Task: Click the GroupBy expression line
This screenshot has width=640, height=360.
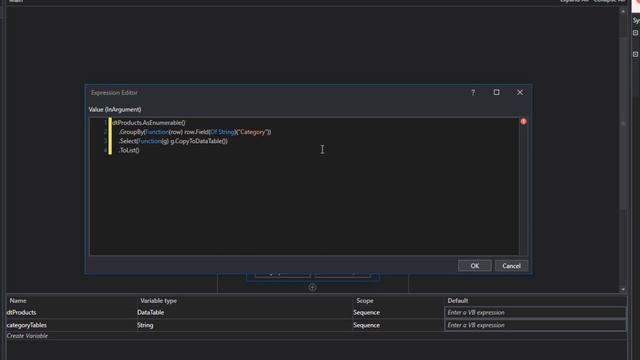Action: tap(195, 132)
